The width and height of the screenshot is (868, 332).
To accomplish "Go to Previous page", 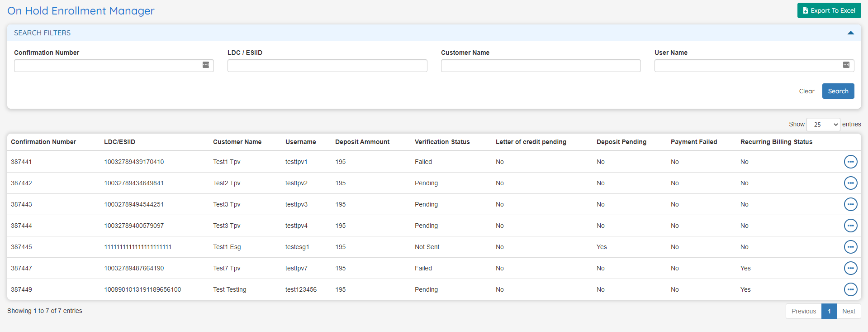I will [804, 311].
